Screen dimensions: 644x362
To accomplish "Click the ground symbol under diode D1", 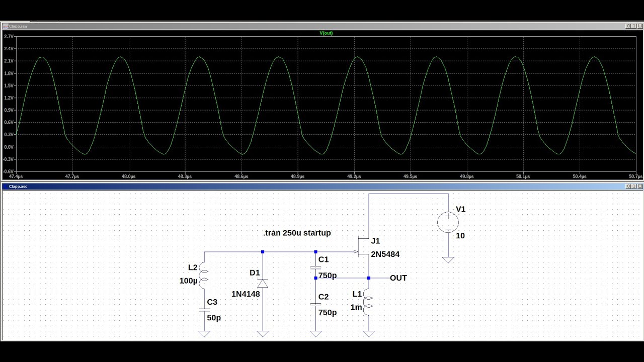I will point(263,334).
